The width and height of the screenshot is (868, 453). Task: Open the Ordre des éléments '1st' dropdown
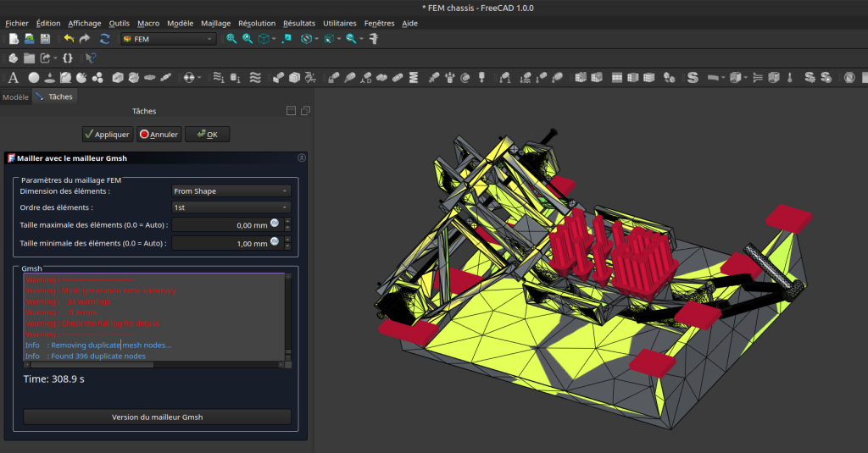click(231, 207)
